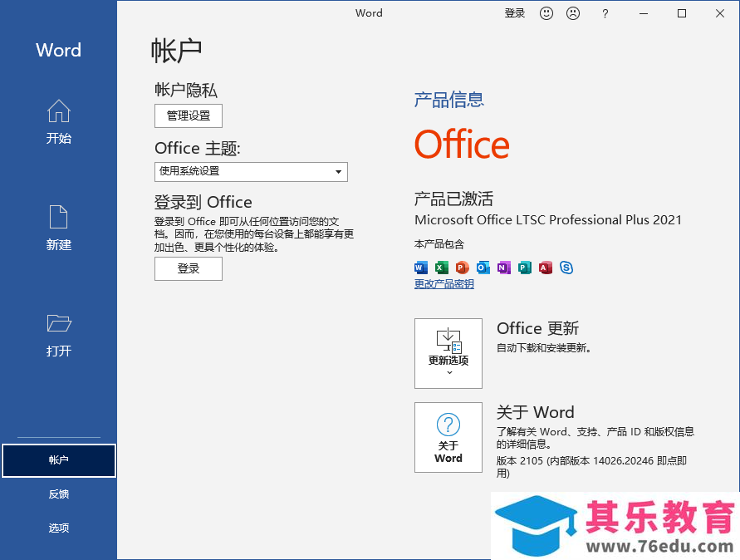740x560 pixels.
Task: Open the 选项 options entry
Action: pos(58,528)
